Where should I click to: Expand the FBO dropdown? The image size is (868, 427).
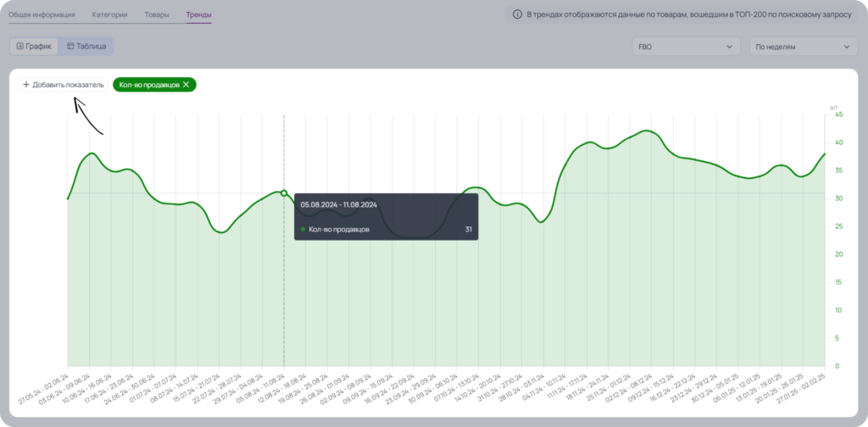coord(686,47)
